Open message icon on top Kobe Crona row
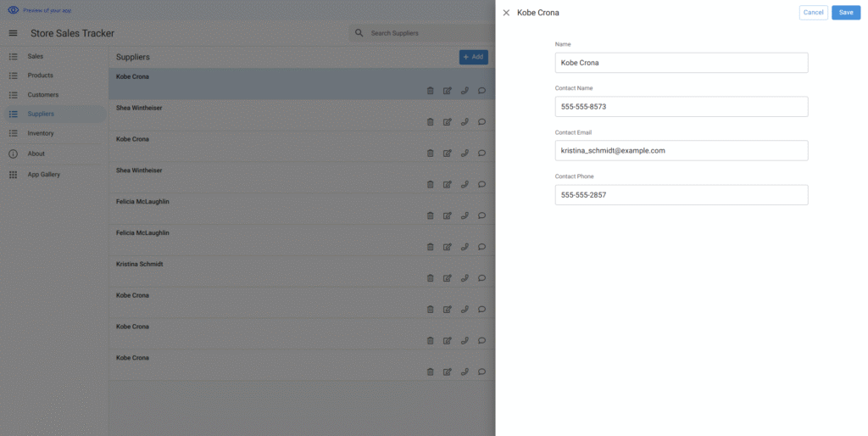Viewport: 868px width, 436px height. [481, 91]
